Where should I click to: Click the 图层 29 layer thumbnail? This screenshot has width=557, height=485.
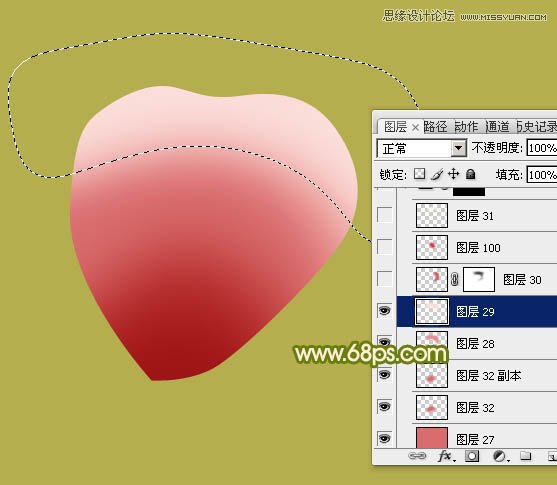432,311
